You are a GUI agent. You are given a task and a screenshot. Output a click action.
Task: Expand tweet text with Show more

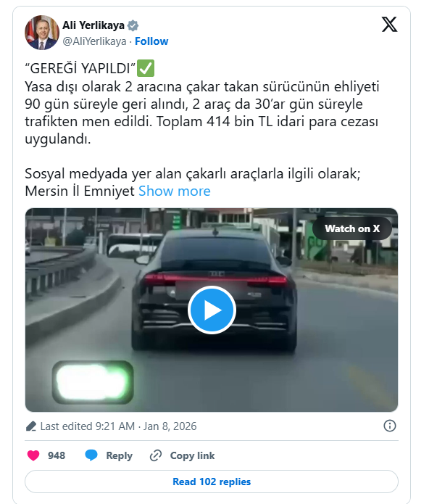175,191
